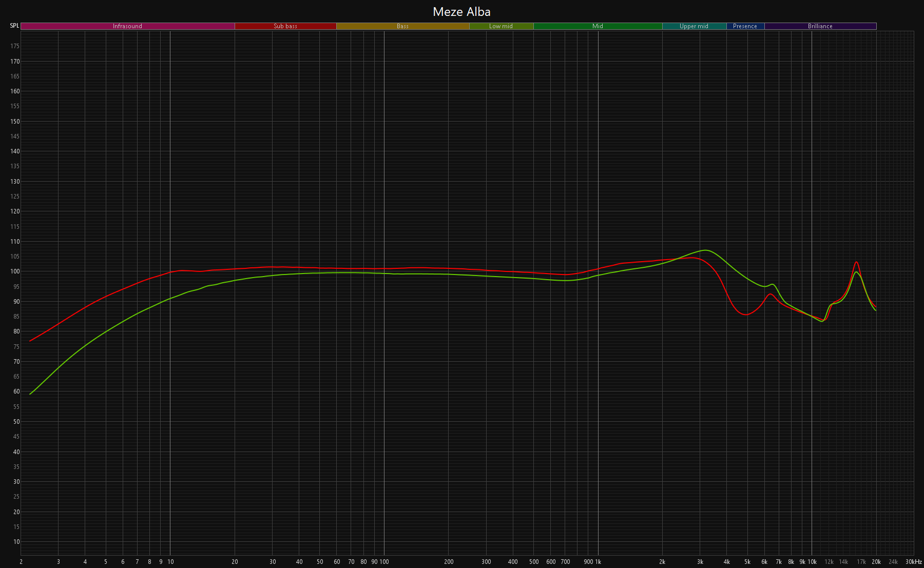Click the 20k frequency axis label

pos(876,562)
